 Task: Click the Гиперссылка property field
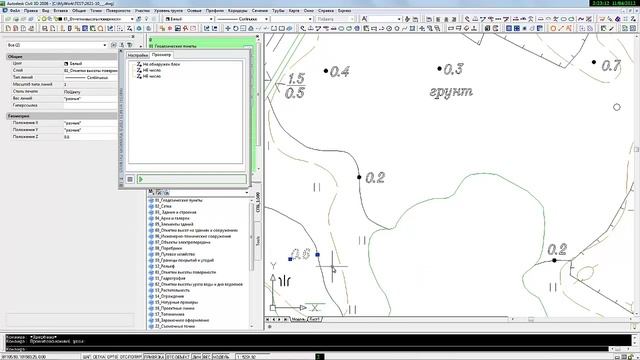[x=90, y=105]
